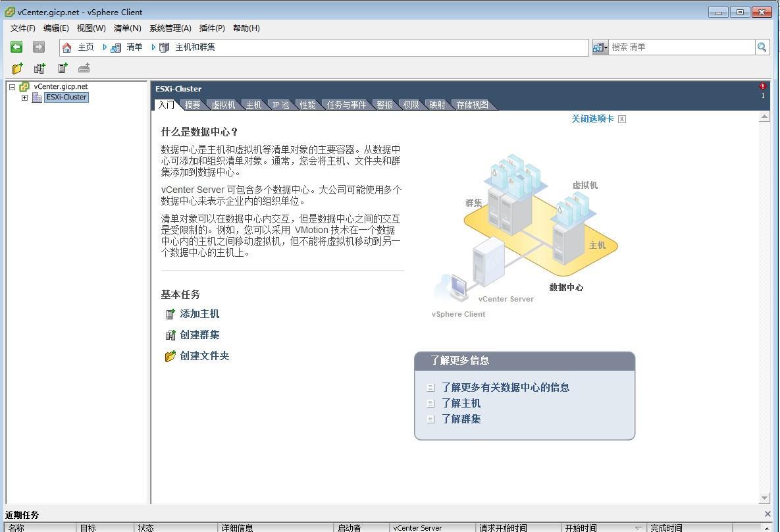Select the 入门 tab
This screenshot has width=780, height=532.
pyautogui.click(x=166, y=105)
